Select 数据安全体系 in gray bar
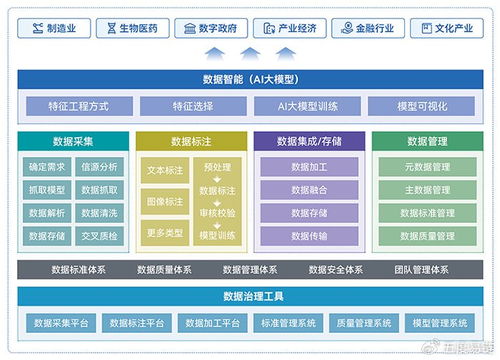The image size is (500, 360). 336,270
